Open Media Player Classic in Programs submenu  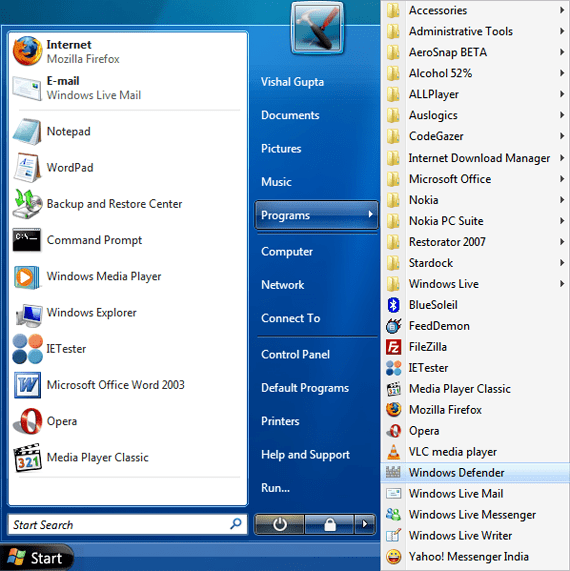[475, 389]
